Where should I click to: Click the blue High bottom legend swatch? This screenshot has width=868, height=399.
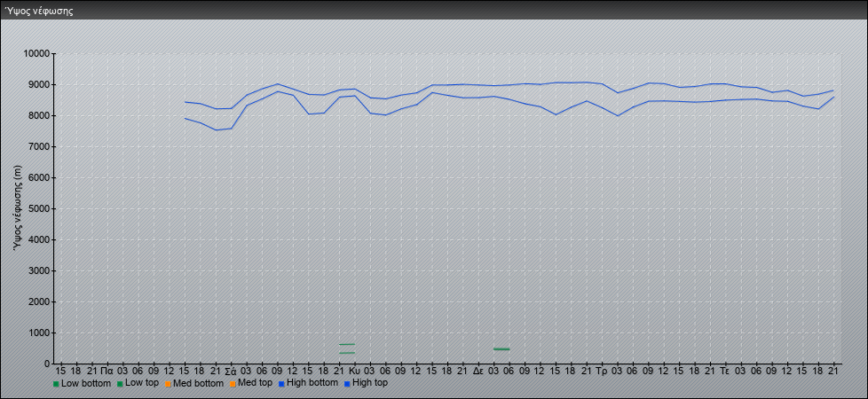point(281,384)
